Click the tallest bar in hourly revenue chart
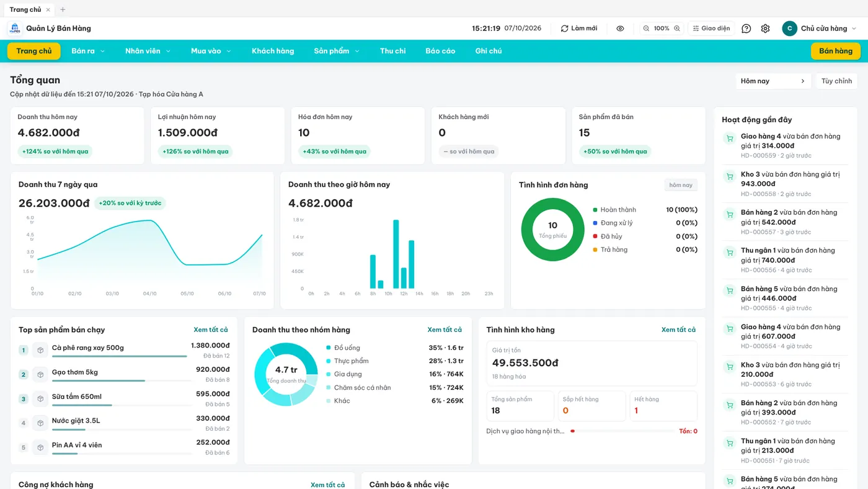Screen dimensions: 868x489 (396, 254)
